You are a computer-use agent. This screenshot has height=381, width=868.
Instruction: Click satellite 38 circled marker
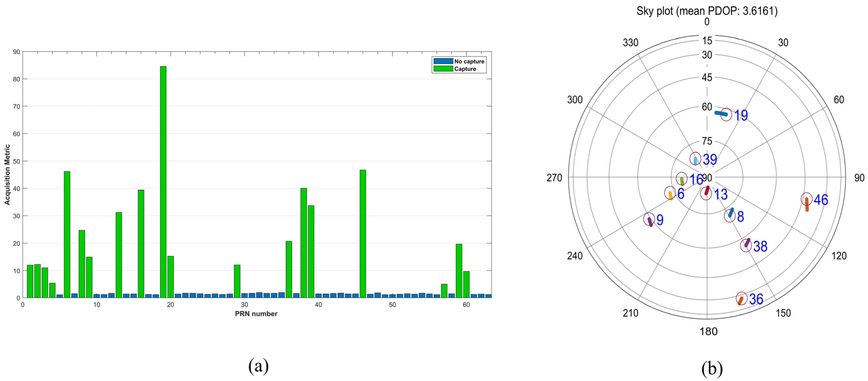click(x=746, y=245)
